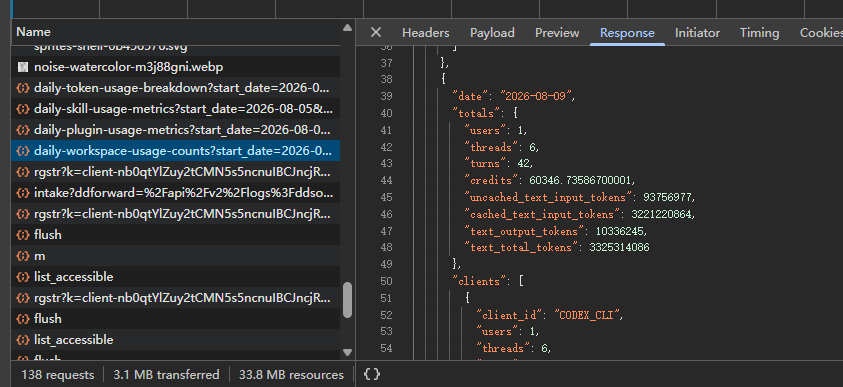Screen dimensions: 843x387
Task: Click the "date": "2026-08-09" line
Action: [515, 97]
